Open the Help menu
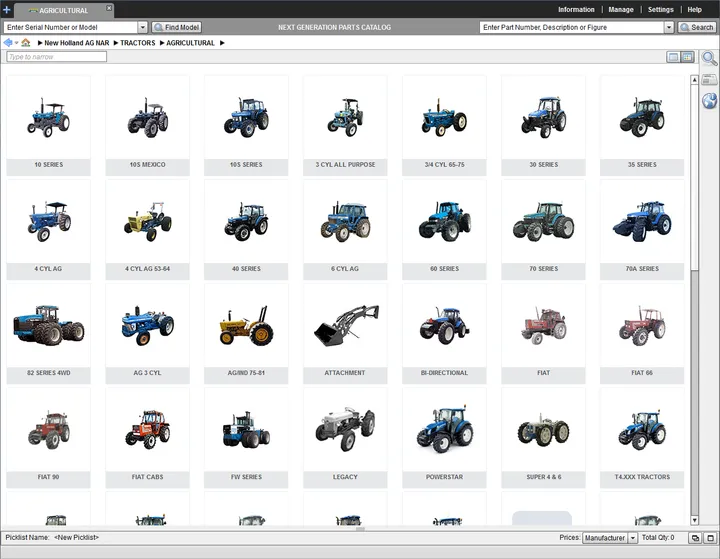 point(694,9)
